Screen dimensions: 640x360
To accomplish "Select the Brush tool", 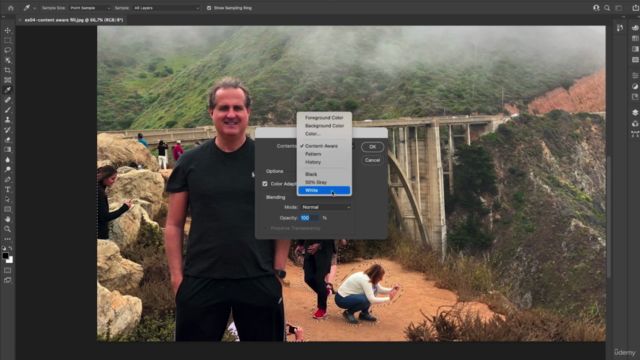I will pos(7,110).
